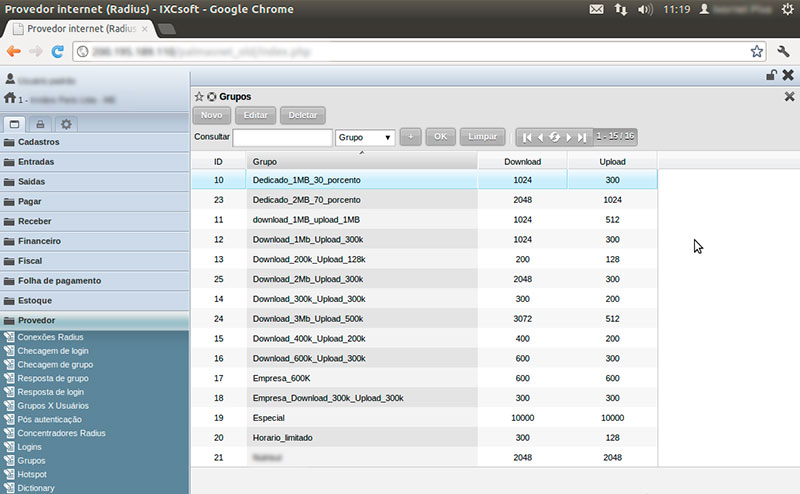Expand the Financeiro menu folder
This screenshot has height=494, width=800.
pos(94,241)
